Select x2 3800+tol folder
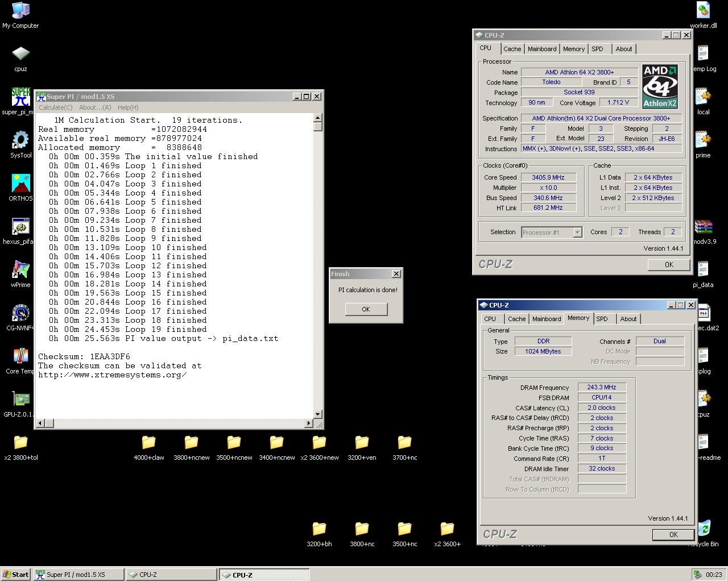The height and width of the screenshot is (582, 728). [x=20, y=447]
